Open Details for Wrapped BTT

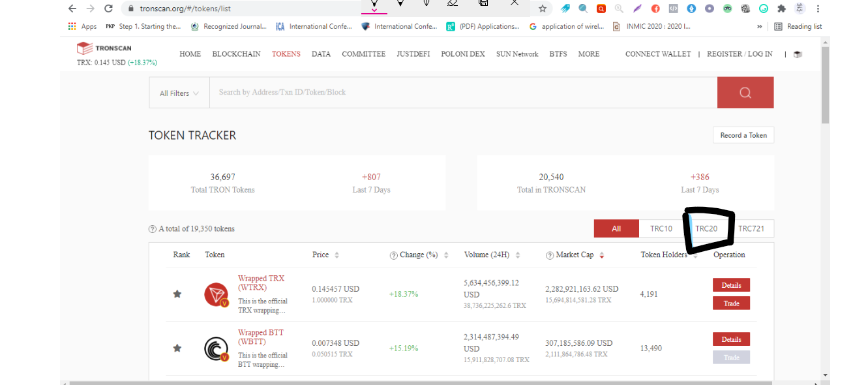(731, 339)
